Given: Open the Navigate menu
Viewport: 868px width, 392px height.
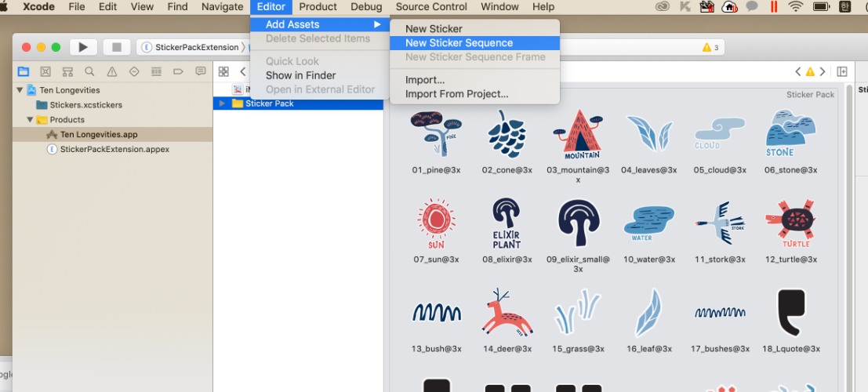Looking at the screenshot, I should [222, 7].
